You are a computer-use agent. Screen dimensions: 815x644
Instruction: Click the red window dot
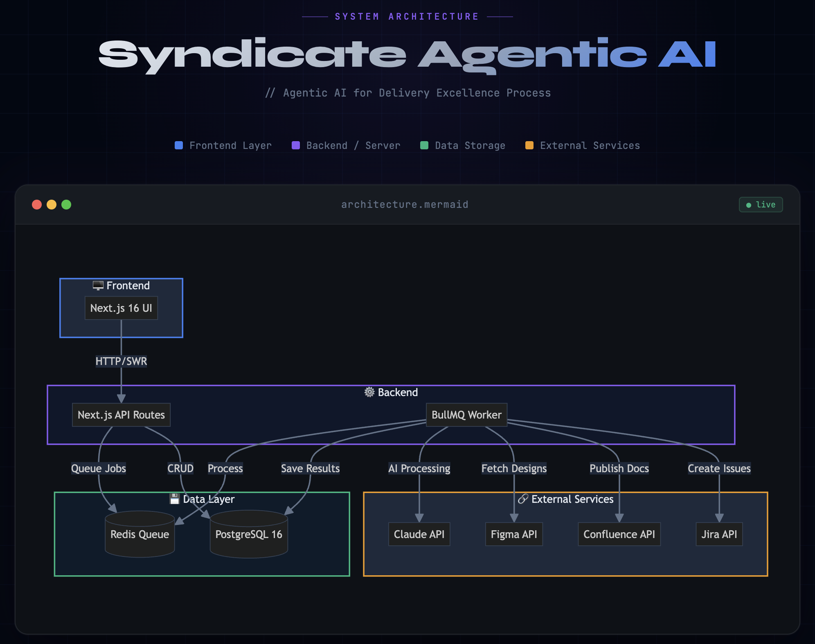point(37,205)
